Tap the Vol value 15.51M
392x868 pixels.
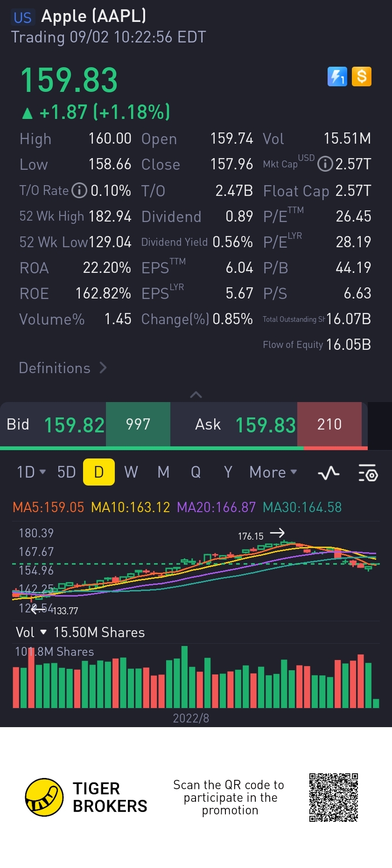coord(348,139)
